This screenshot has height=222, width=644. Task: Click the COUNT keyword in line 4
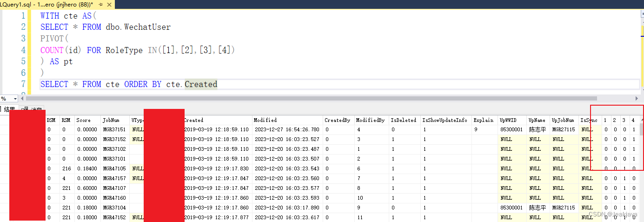52,50
